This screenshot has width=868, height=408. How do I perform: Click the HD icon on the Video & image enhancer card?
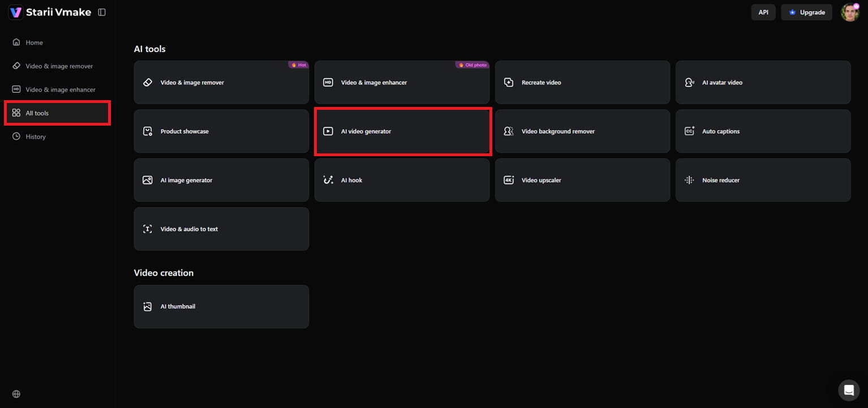click(x=328, y=83)
